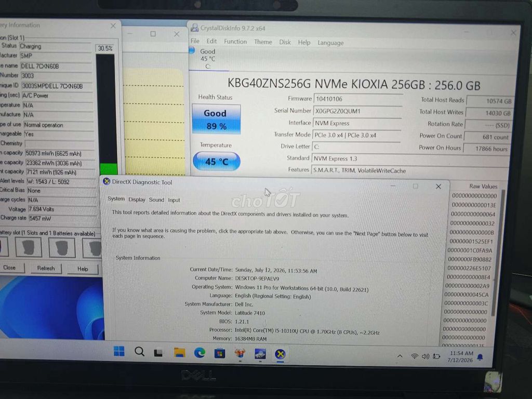Open volume control in system tray
Screen dimensions: 532x399
tap(425, 356)
